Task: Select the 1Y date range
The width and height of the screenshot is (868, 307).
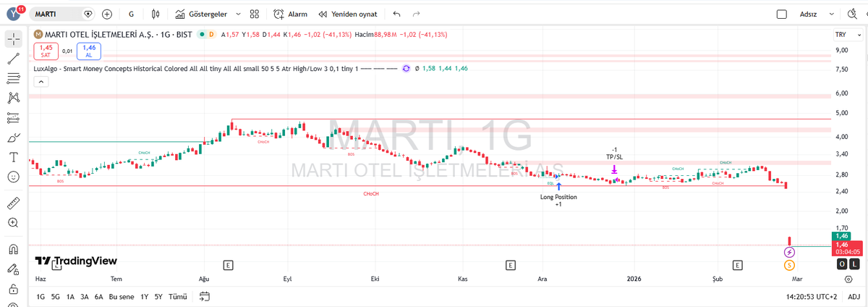Action: click(145, 296)
